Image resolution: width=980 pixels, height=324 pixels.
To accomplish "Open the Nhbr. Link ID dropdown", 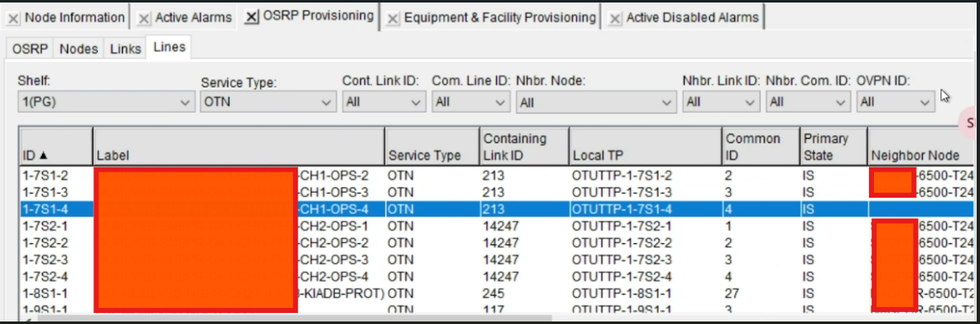I will click(721, 102).
